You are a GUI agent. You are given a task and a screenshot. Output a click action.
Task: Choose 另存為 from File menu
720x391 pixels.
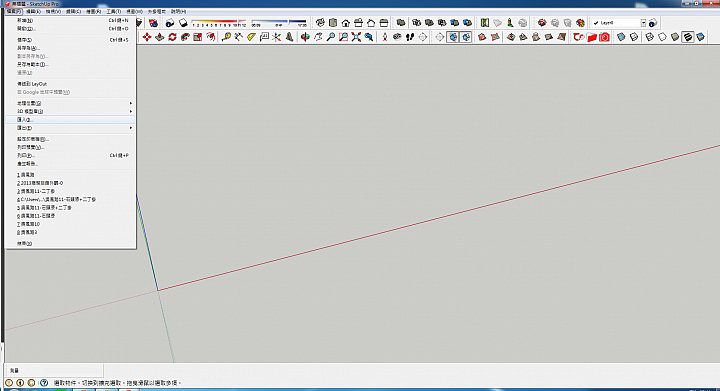(x=70, y=48)
